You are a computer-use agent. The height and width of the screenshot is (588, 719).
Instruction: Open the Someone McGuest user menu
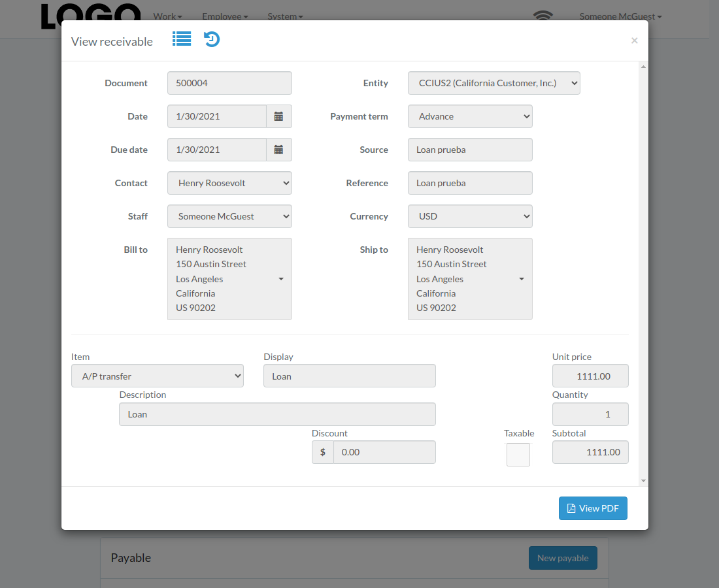620,16
